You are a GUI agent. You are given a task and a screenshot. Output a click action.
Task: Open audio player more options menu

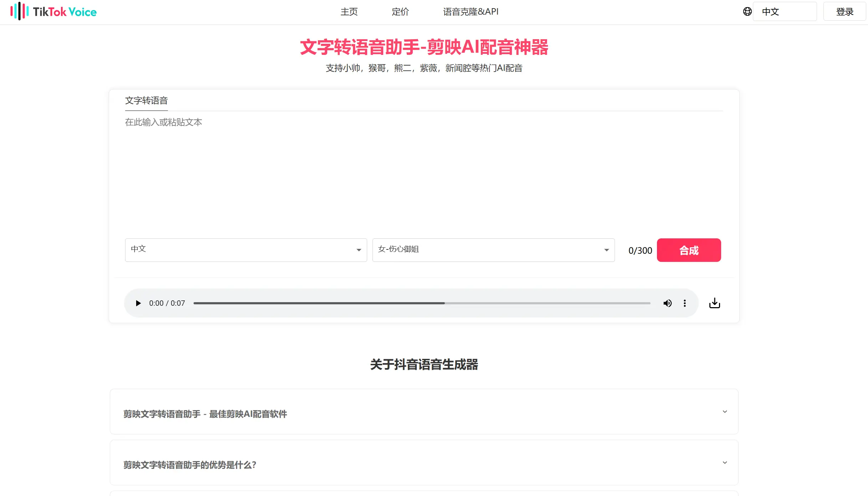(x=684, y=303)
